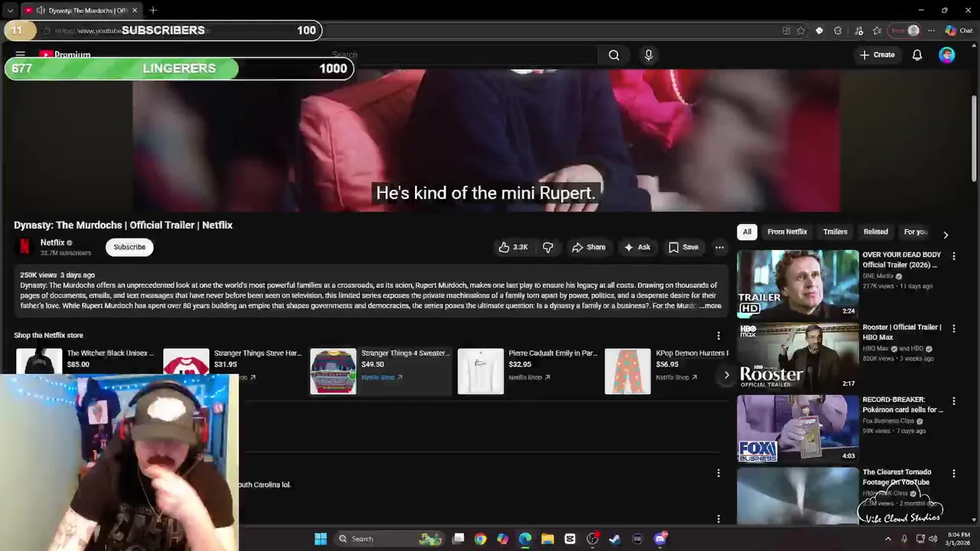This screenshot has height=551, width=980.
Task: Click the page vertical scrollbar
Action: tap(974, 138)
